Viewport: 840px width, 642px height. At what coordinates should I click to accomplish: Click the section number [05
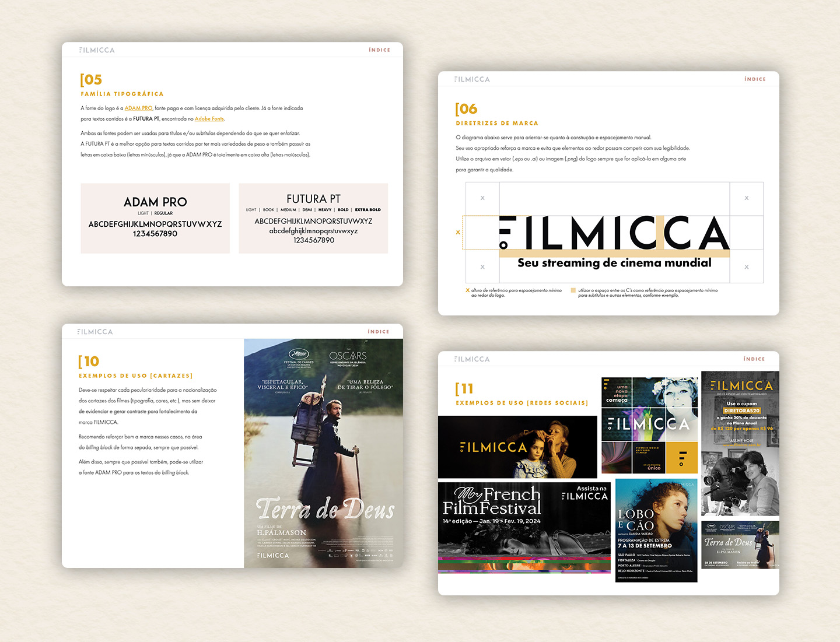(91, 80)
